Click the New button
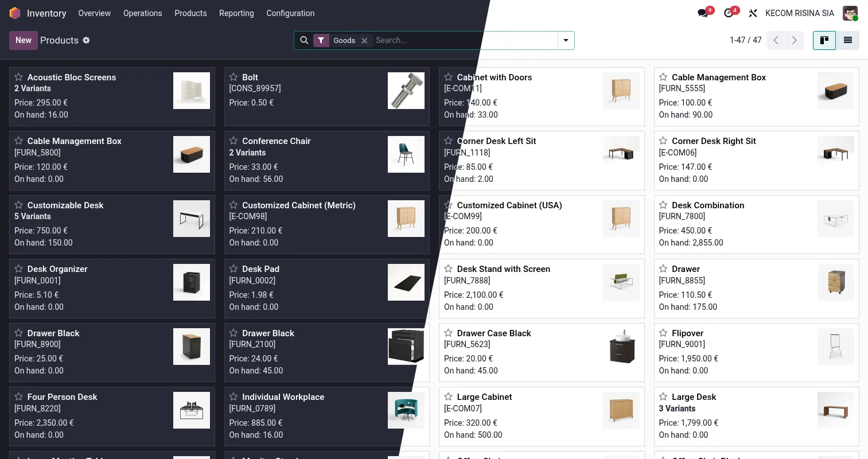This screenshot has width=868, height=459. (24, 40)
